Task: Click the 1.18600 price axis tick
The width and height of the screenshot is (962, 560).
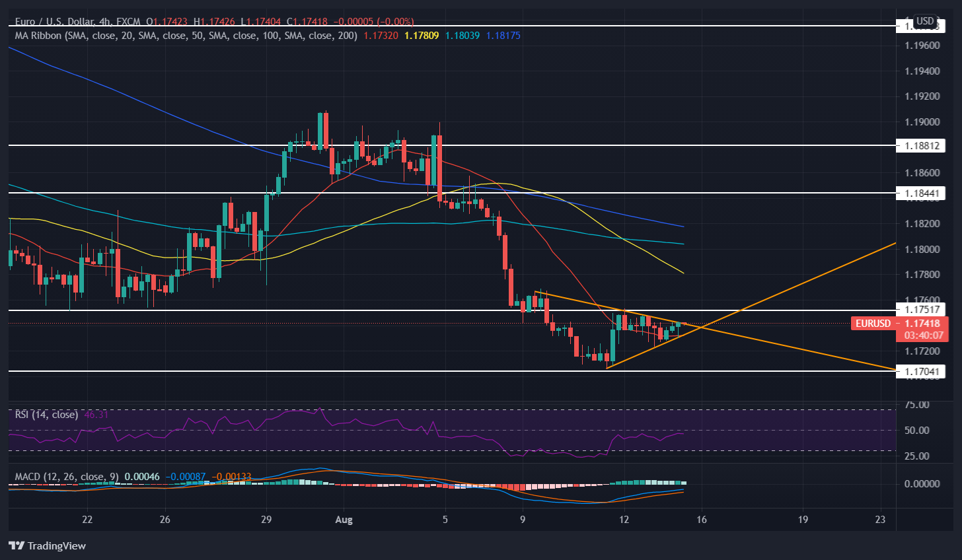Action: coord(922,173)
